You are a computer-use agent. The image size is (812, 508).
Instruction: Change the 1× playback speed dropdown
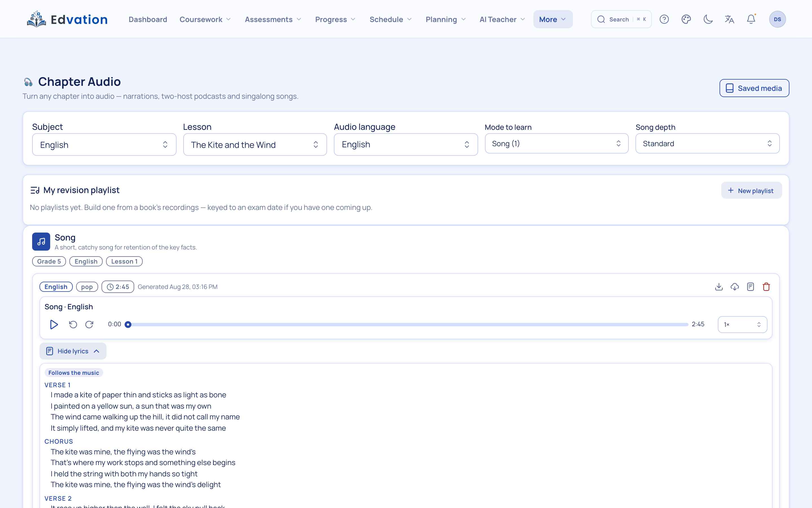(x=742, y=325)
